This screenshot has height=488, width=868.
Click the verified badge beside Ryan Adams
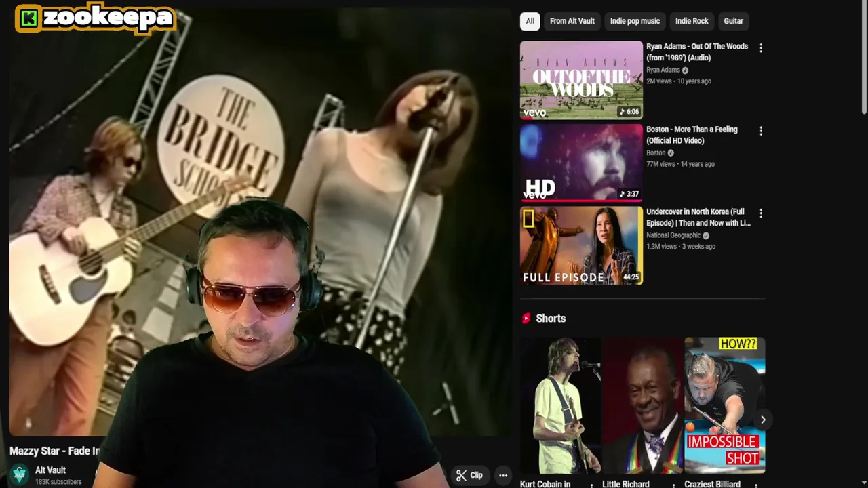click(685, 70)
